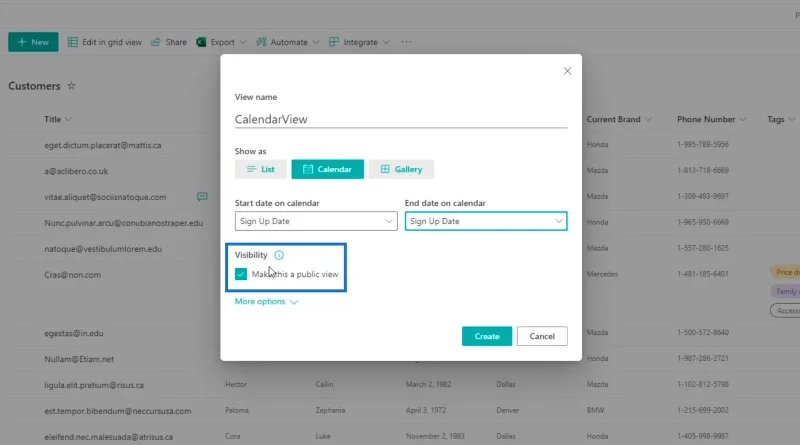
Task: Click ligula.elit.pretium@risus.ca title
Action: 94,385
